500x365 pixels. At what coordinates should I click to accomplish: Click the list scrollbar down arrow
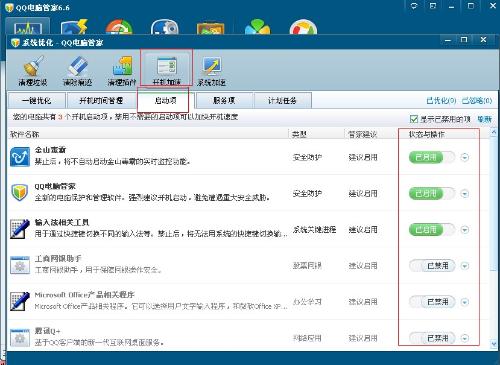tap(494, 343)
